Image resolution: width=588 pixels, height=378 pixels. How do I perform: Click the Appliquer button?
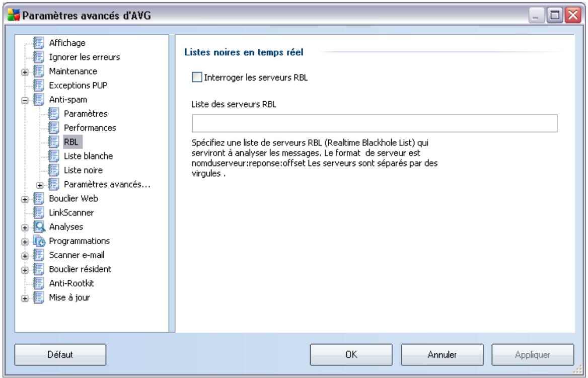pos(533,354)
